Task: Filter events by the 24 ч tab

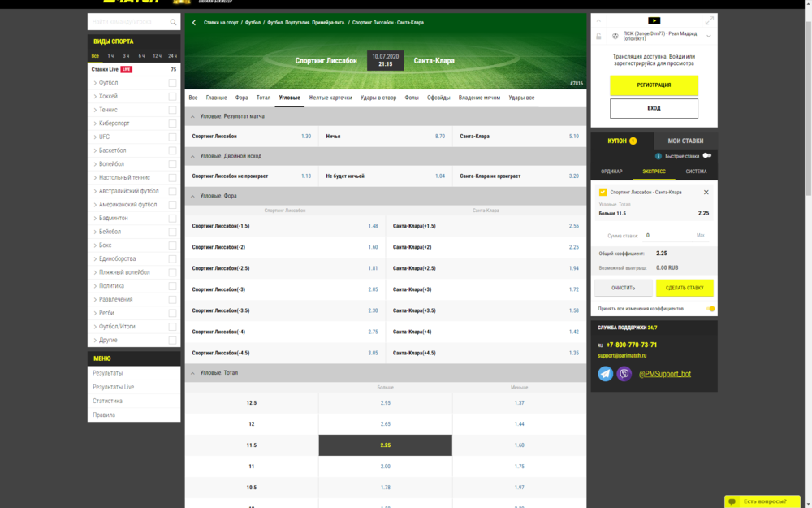Action: [172, 56]
